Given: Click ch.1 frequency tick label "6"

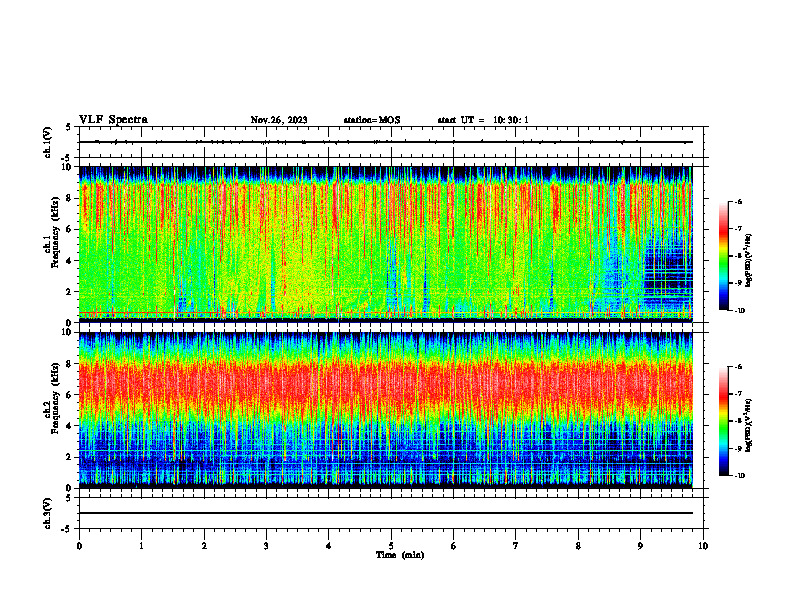Looking at the screenshot, I should pyautogui.click(x=71, y=230).
